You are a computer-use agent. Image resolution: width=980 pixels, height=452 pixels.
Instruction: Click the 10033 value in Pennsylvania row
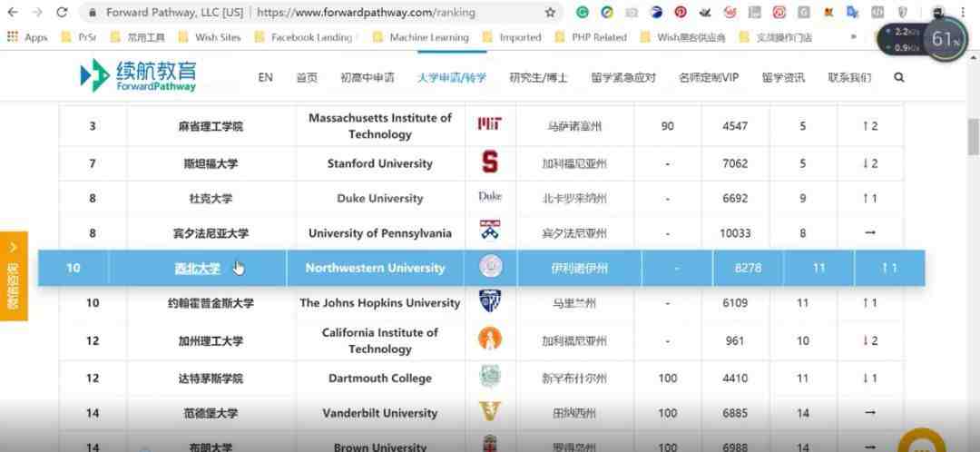coord(735,233)
